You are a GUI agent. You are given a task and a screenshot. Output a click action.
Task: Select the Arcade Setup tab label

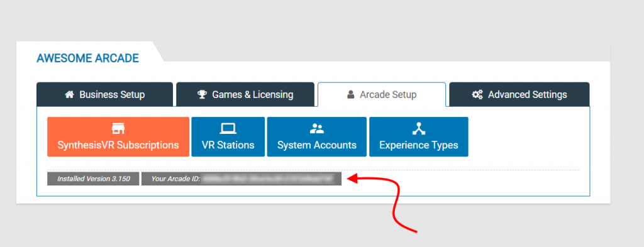pos(388,95)
